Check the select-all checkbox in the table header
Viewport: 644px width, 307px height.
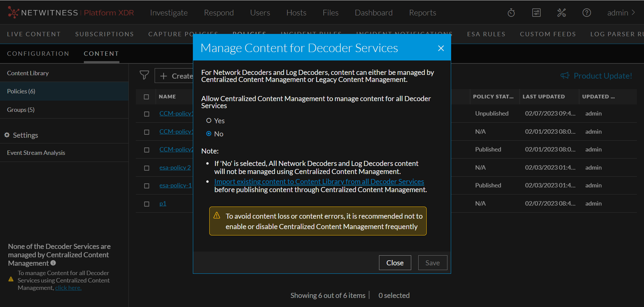[146, 97]
